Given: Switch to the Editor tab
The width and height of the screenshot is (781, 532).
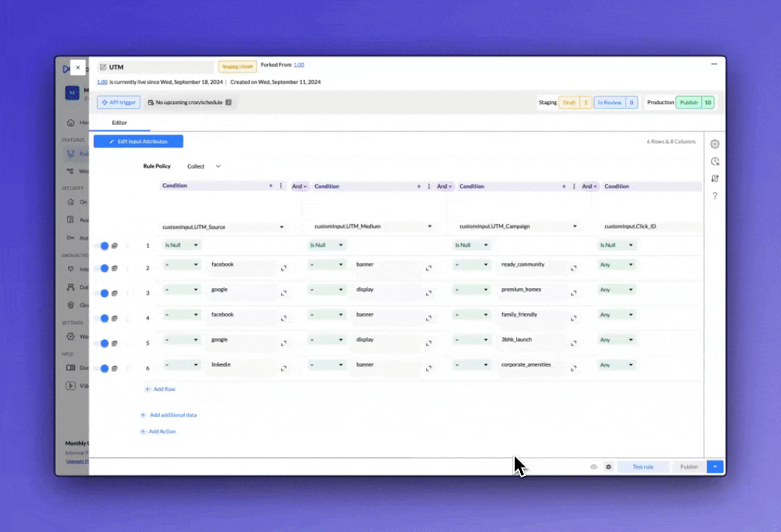Looking at the screenshot, I should coord(119,123).
